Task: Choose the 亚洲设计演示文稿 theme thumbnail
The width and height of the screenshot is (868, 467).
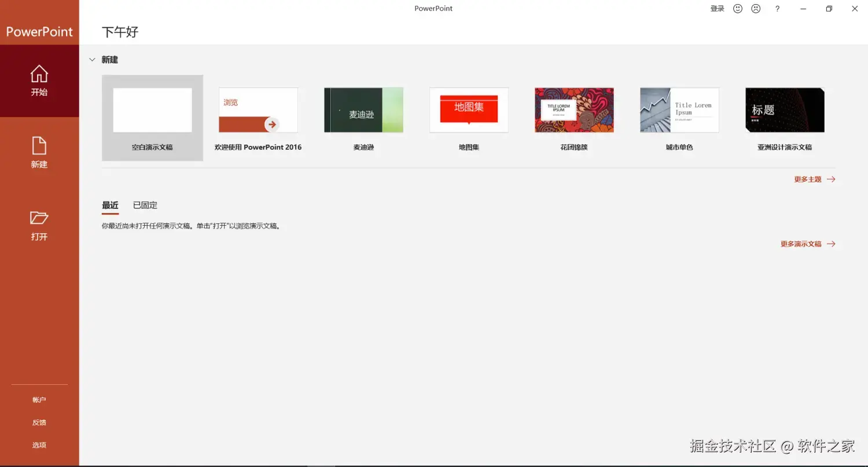Action: (x=785, y=110)
